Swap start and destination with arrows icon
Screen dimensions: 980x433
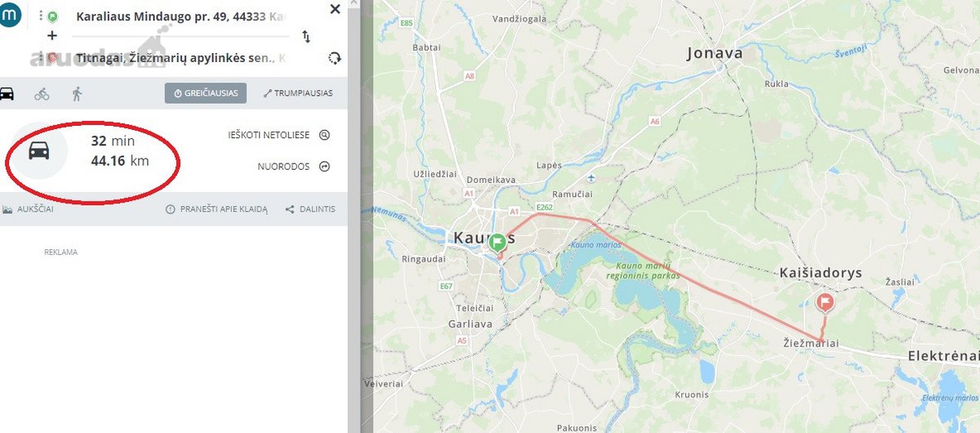point(306,37)
